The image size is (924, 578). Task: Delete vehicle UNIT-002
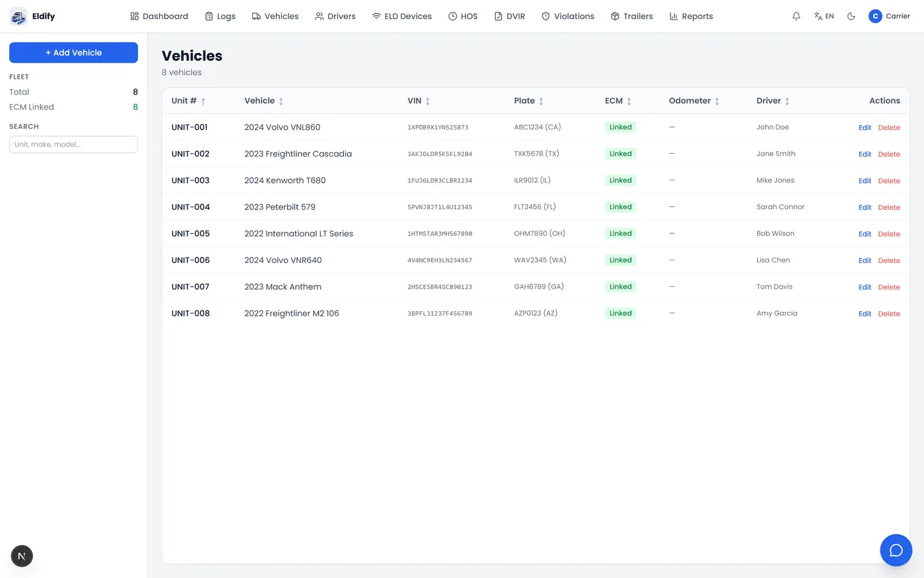tap(889, 154)
